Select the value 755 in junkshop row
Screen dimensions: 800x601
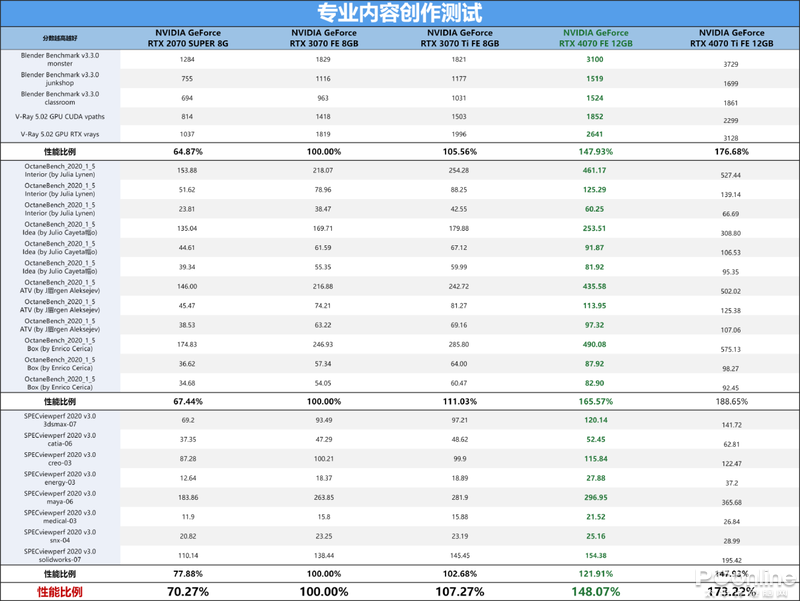point(187,79)
